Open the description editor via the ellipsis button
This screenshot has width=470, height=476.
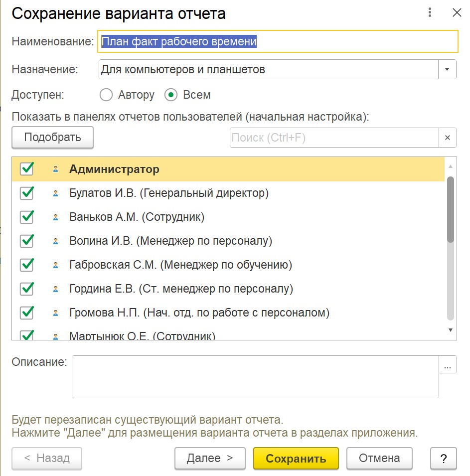click(447, 365)
